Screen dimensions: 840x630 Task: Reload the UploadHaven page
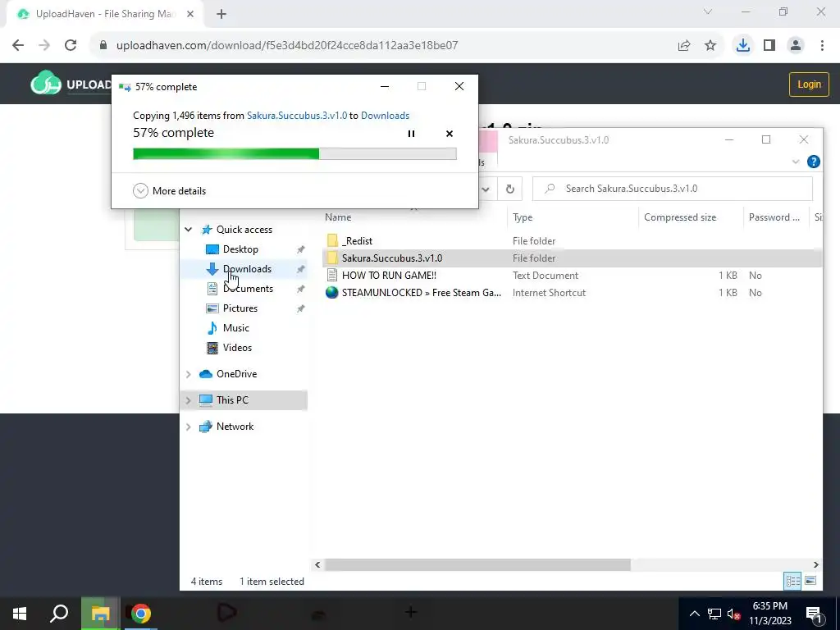tap(71, 46)
